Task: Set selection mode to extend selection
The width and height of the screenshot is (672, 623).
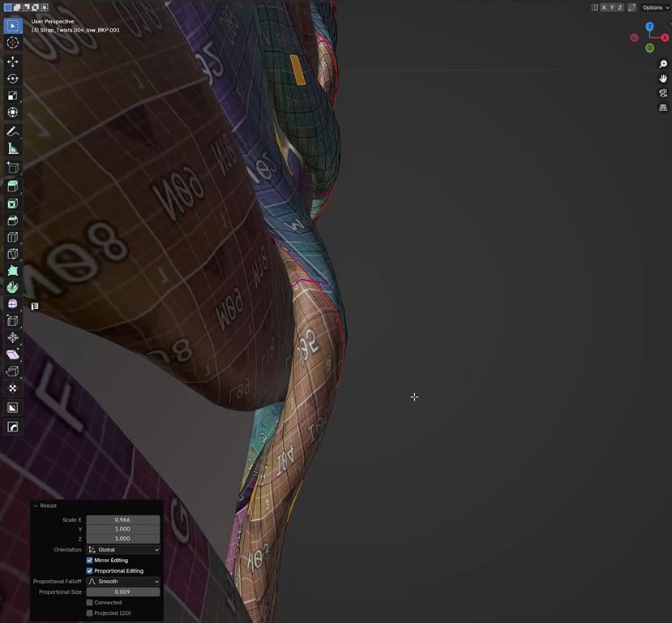Action: pyautogui.click(x=17, y=7)
